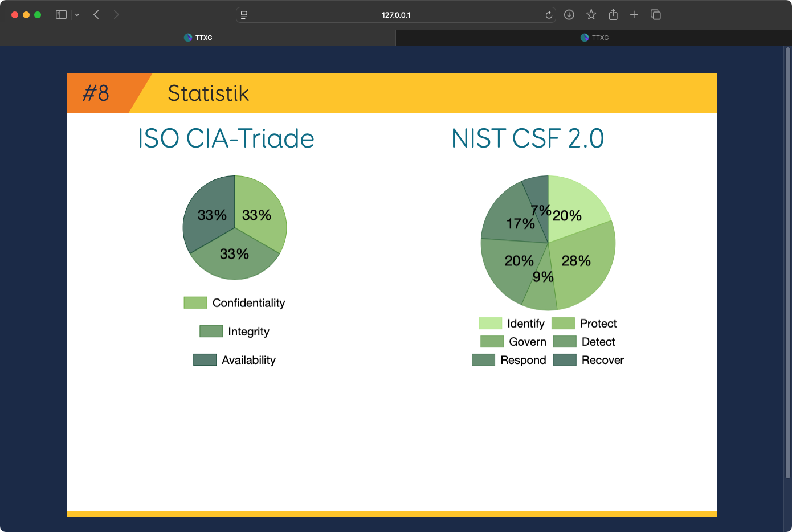Screen dimensions: 792x532
Task: Click the Identify legend color swatch
Action: point(490,324)
